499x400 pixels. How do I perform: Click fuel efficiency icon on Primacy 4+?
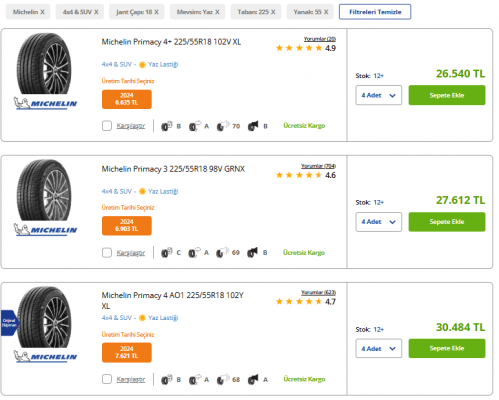pyautogui.click(x=166, y=126)
